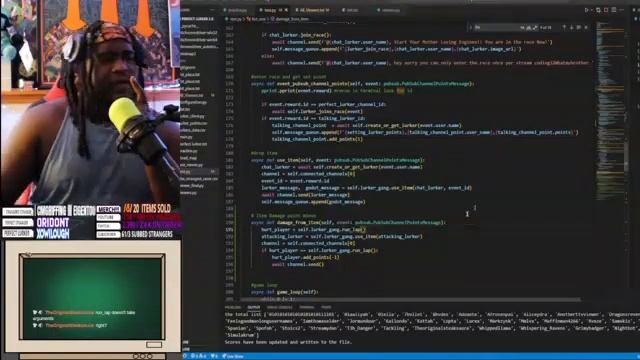The width and height of the screenshot is (640, 360).
Task: Toggle Match Whole Word in the find widget
Action: coord(529,27)
